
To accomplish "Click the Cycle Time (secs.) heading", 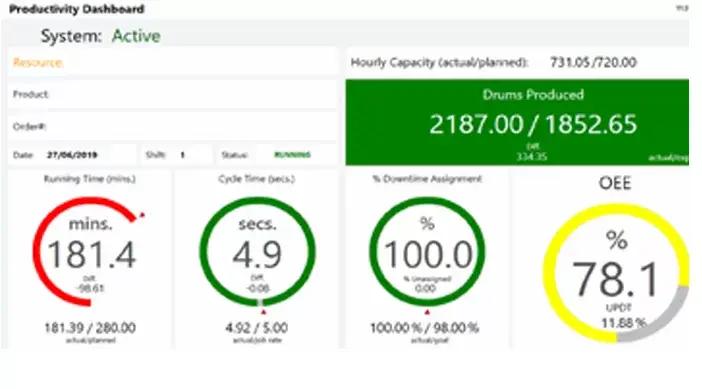I will (257, 179).
